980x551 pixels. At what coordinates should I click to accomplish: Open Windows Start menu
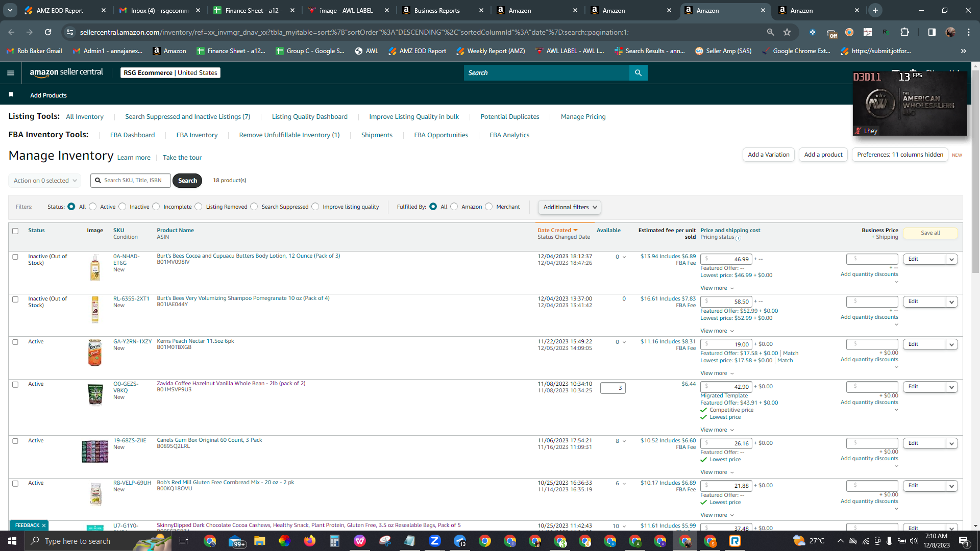(x=12, y=541)
